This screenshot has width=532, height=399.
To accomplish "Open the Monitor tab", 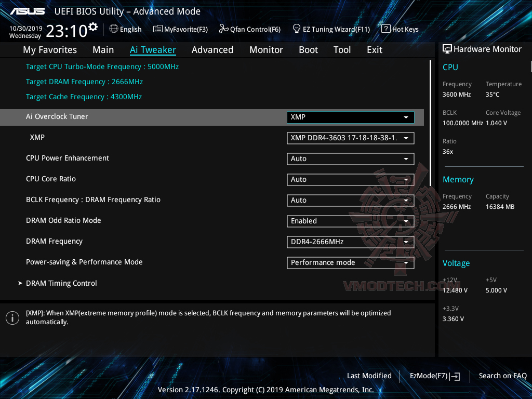I will click(x=266, y=50).
